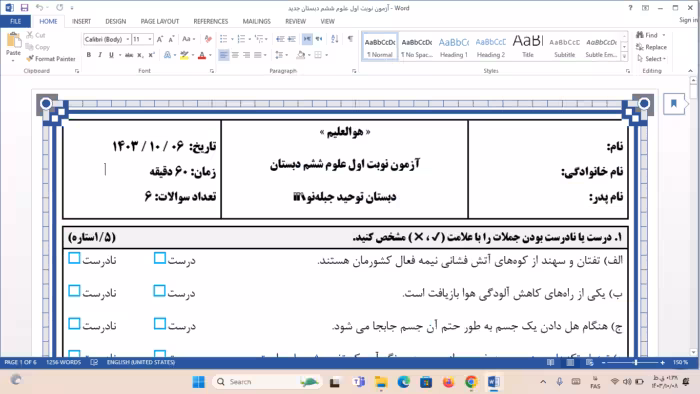Switch to the DESIGN tab

click(x=116, y=21)
